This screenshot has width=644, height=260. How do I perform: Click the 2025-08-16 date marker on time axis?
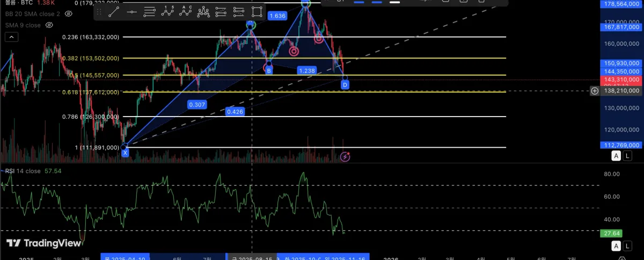[252, 258]
